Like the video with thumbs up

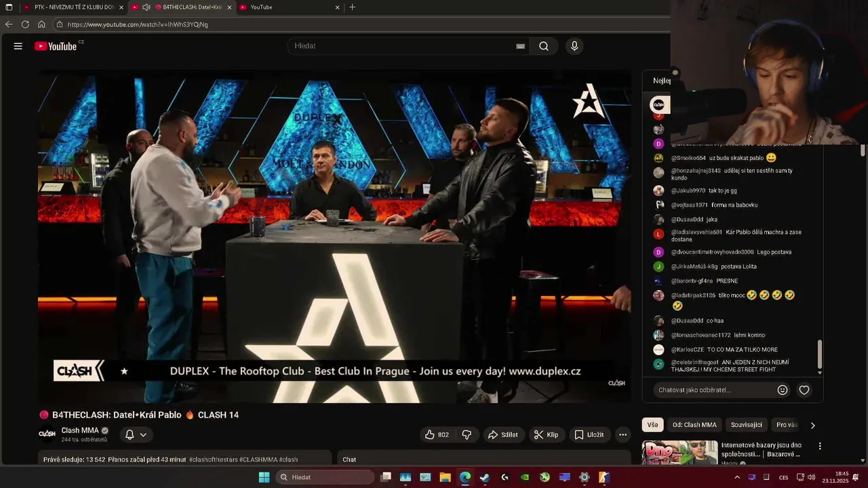(437, 434)
